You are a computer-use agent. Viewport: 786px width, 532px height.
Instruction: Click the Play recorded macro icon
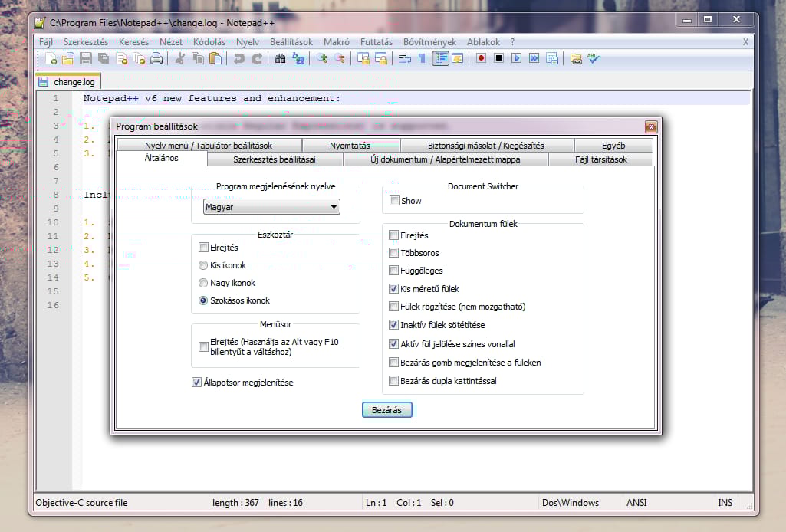(x=516, y=58)
